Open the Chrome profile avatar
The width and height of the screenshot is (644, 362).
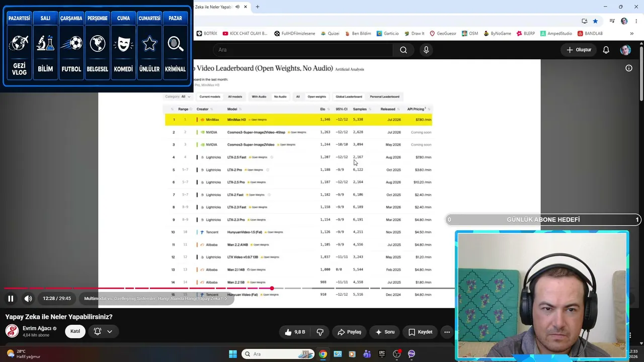pos(624,21)
